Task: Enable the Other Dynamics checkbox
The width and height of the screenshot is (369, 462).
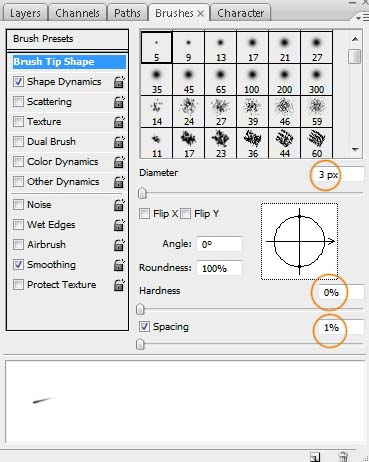Action: tap(18, 182)
